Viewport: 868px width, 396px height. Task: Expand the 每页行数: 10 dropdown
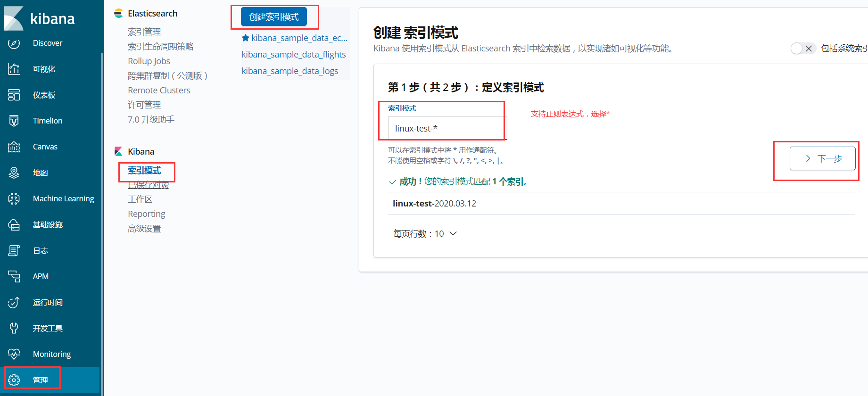click(425, 234)
